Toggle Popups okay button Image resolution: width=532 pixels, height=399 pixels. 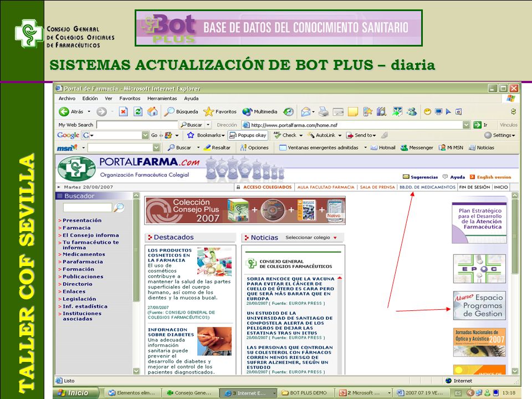point(248,135)
